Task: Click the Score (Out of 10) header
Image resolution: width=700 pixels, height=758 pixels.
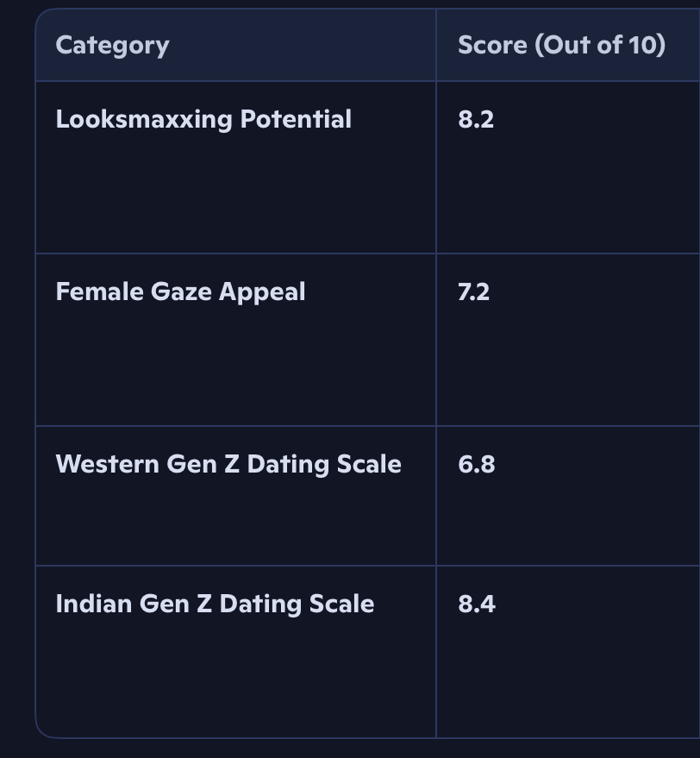Action: click(561, 45)
